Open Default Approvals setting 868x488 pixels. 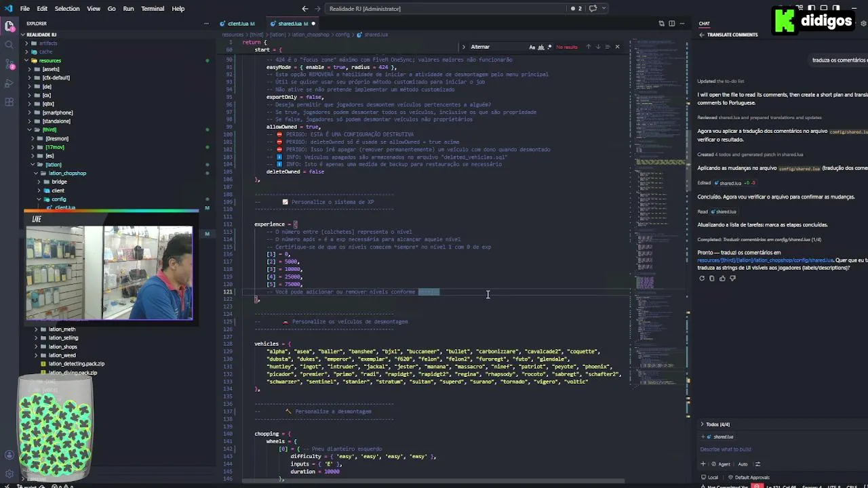pos(749,477)
